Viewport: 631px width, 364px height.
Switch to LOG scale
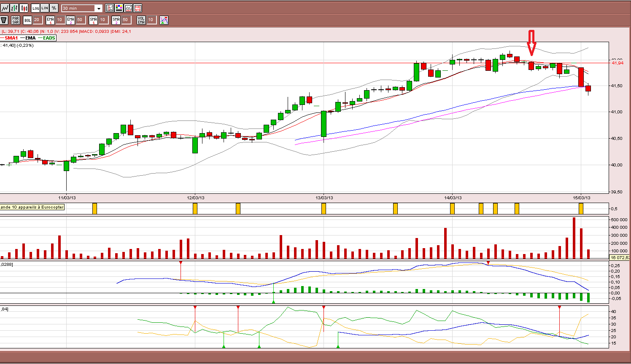pos(35,8)
